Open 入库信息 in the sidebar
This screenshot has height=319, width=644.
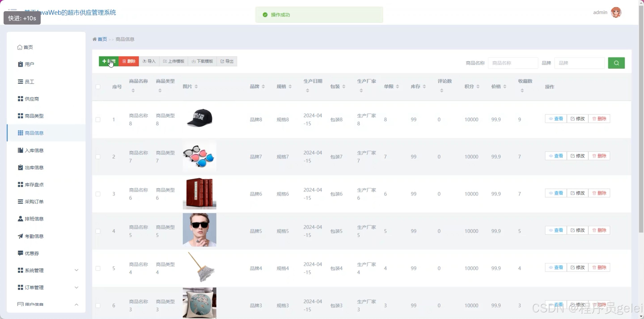click(x=34, y=150)
